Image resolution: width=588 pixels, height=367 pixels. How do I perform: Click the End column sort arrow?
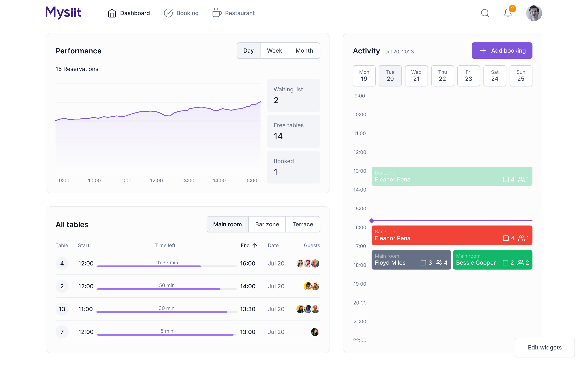(255, 245)
